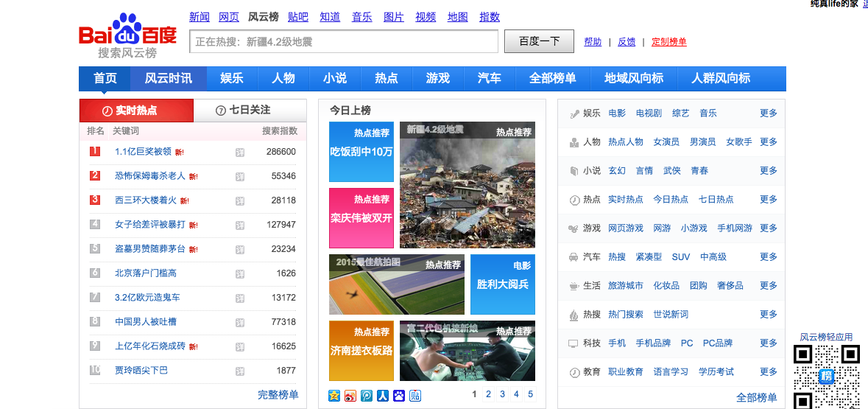Click the coffee cup icon beside 生活
The width and height of the screenshot is (868, 409).
click(574, 286)
